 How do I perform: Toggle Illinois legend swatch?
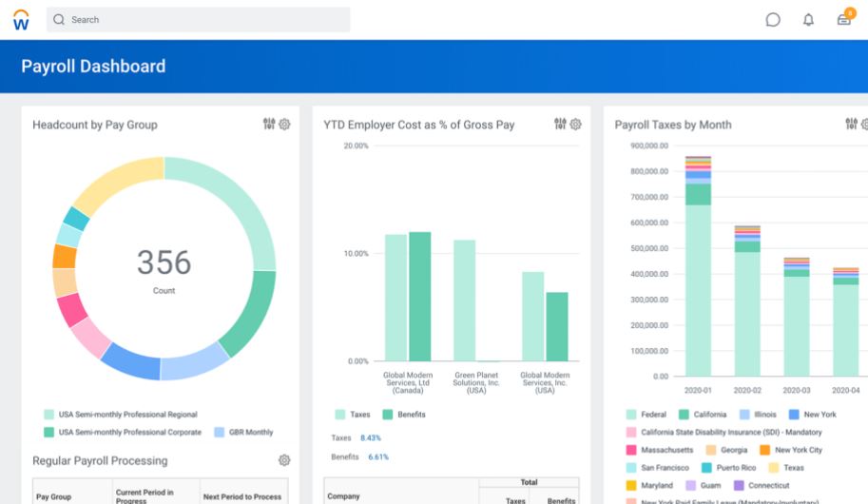point(744,415)
